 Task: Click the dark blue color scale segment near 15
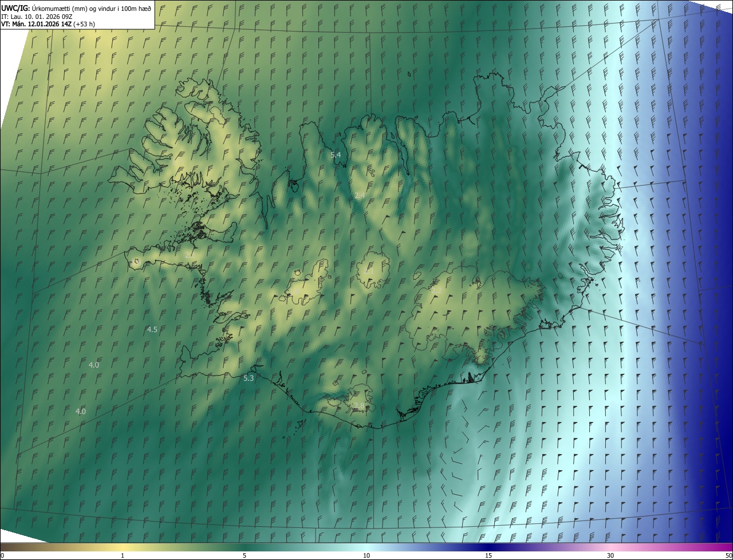488,547
